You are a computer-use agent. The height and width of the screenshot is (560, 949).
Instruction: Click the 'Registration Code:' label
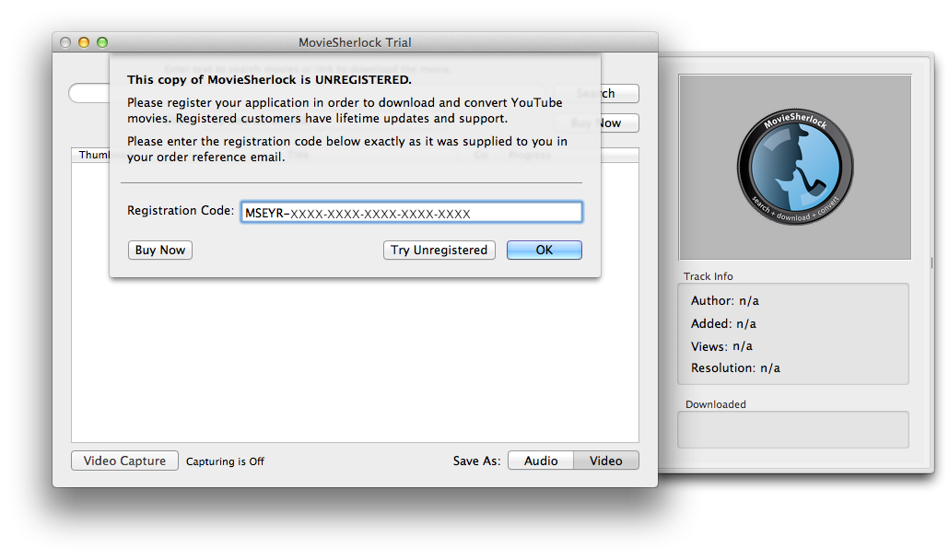[x=181, y=210]
